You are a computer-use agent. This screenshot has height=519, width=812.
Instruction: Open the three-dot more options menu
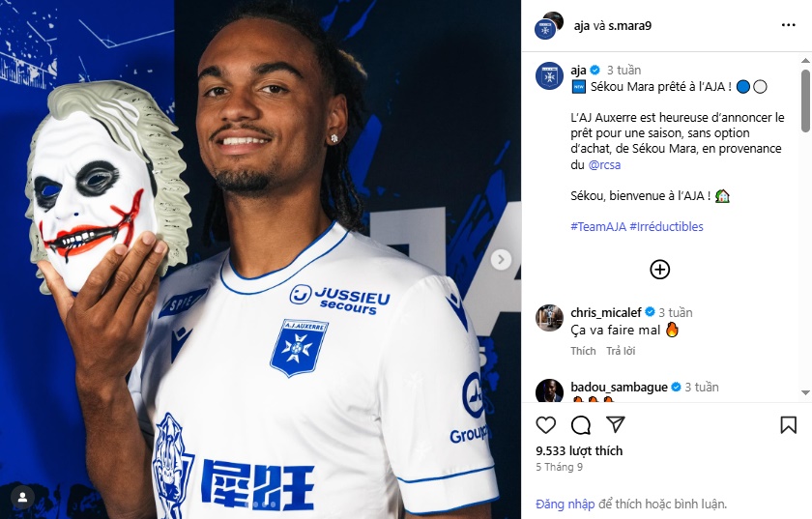pos(788,25)
